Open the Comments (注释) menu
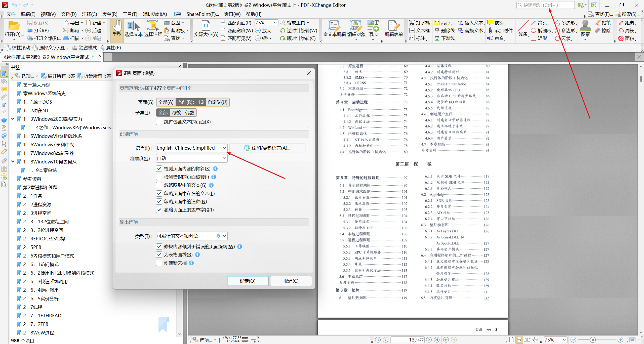The image size is (644, 344). 89,14
